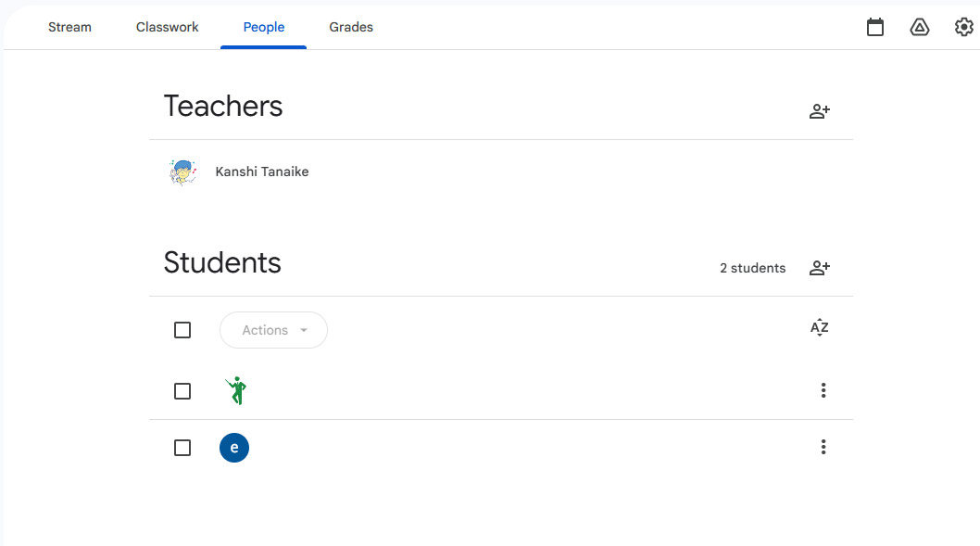Click teacher name Kanshi Tanaike

262,171
